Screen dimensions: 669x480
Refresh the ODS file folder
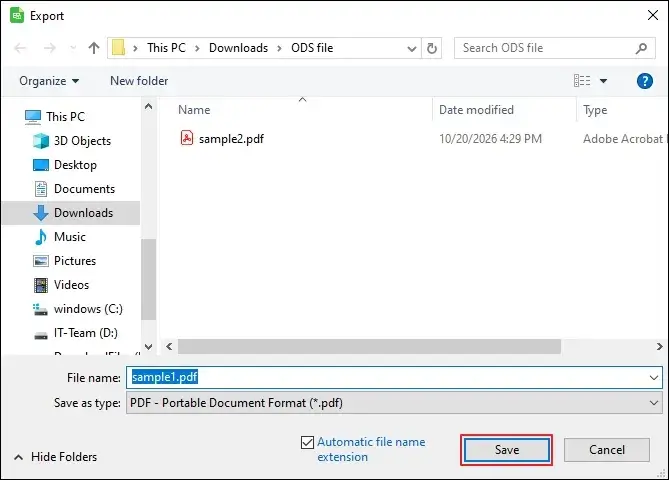[x=432, y=48]
